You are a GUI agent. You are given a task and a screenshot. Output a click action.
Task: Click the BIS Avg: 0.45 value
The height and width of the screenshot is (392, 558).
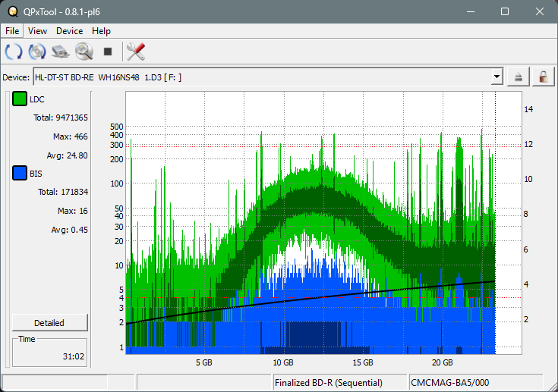coord(69,230)
